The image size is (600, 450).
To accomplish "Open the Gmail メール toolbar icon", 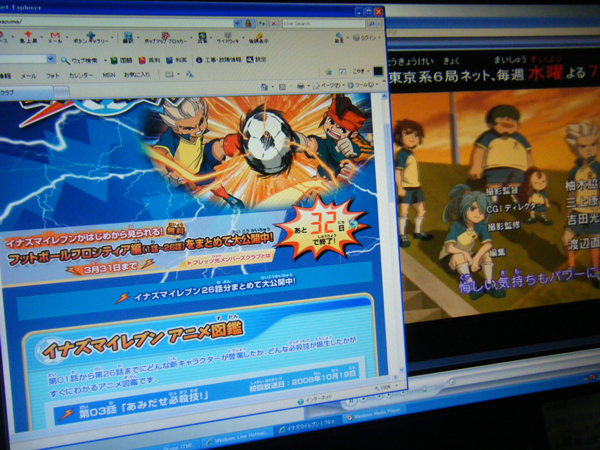I will pos(55,37).
